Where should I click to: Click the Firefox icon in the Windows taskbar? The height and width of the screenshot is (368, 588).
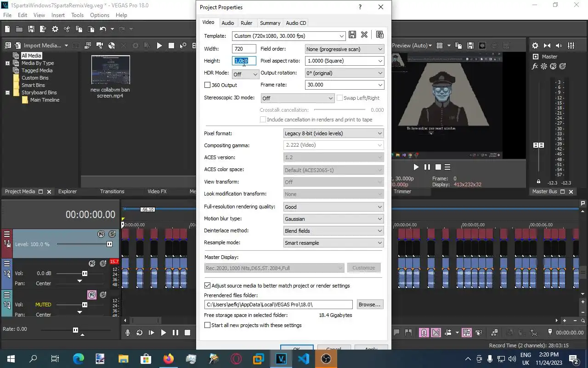coord(169,359)
